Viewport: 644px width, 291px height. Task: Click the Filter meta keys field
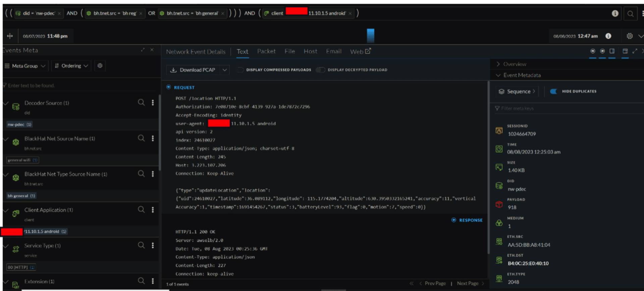coord(537,108)
